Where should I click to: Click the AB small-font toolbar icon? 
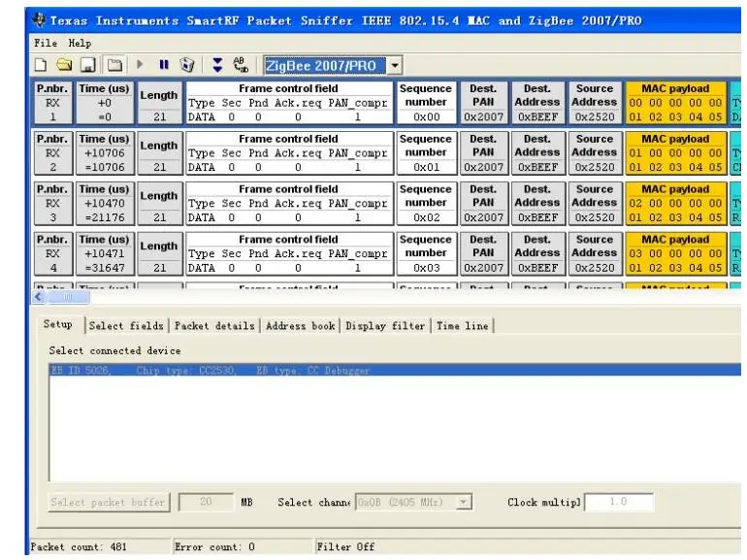[241, 64]
